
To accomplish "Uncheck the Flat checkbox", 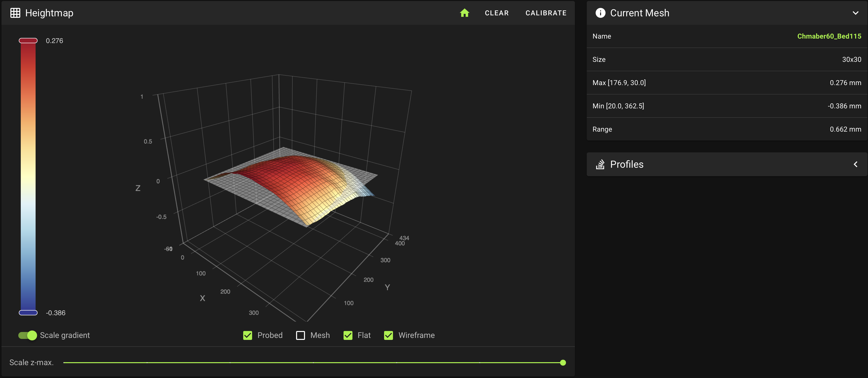I will pyautogui.click(x=348, y=335).
